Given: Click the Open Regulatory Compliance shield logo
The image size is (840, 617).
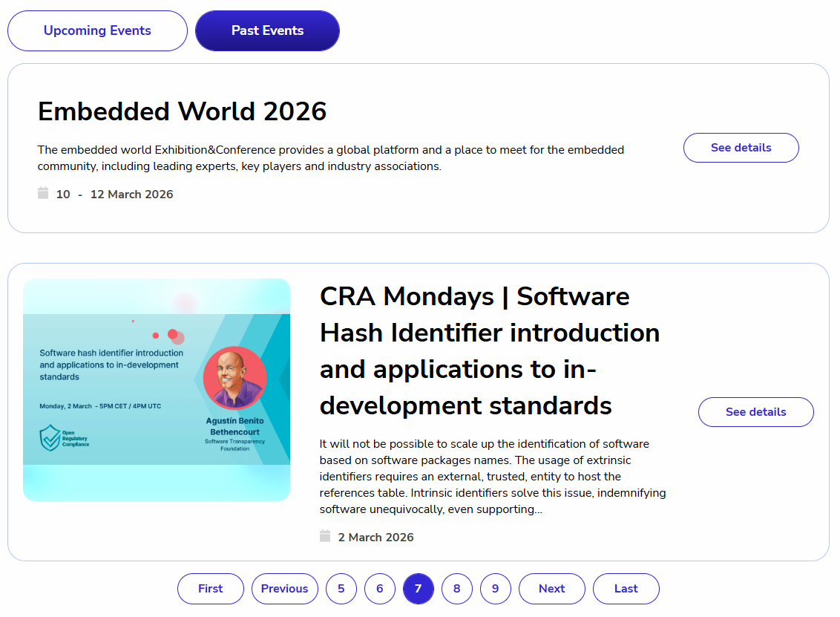Looking at the screenshot, I should (50, 438).
